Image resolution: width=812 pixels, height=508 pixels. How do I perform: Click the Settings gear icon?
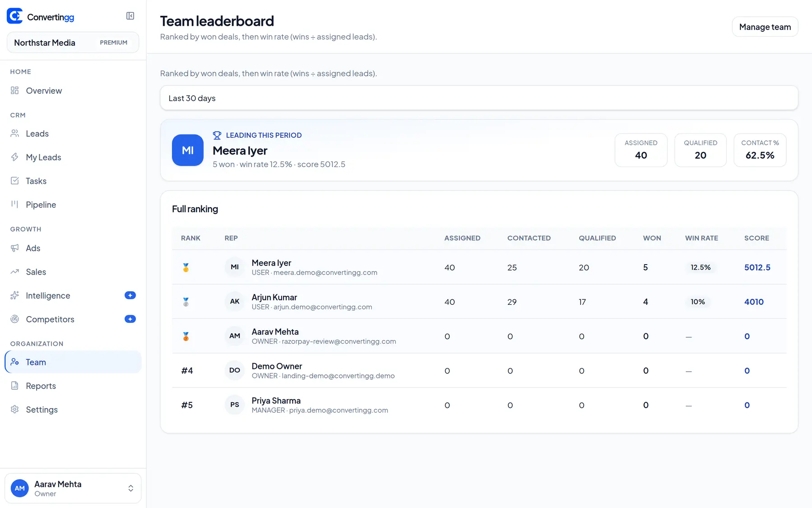coord(15,409)
